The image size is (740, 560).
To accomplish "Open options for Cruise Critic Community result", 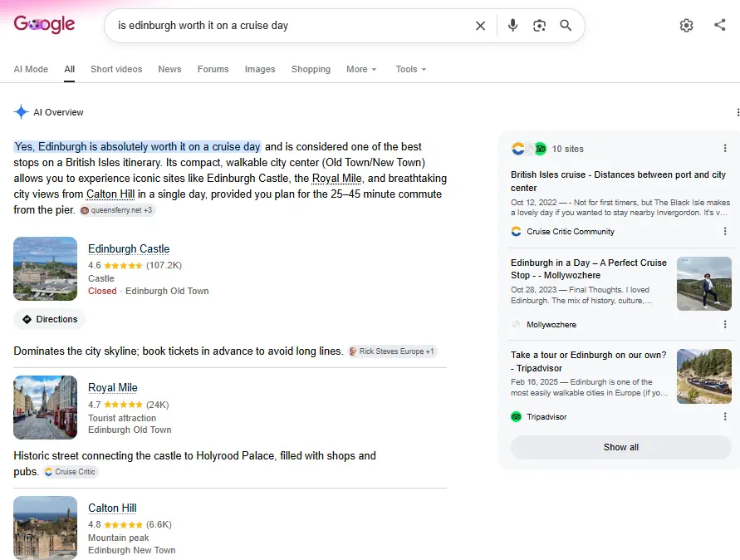I will 725,231.
